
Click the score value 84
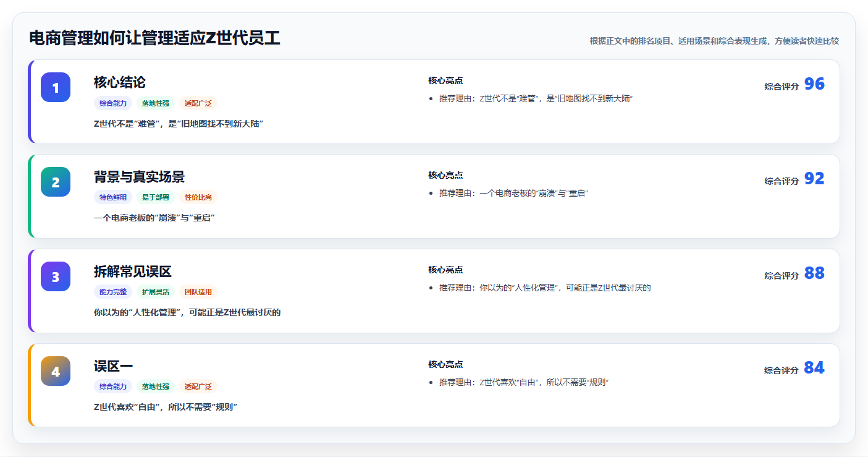point(814,368)
